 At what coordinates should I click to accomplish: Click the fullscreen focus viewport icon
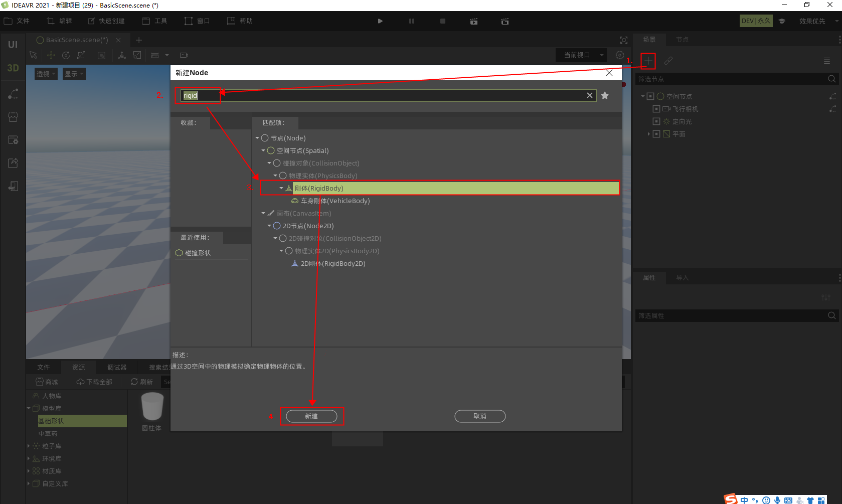624,40
